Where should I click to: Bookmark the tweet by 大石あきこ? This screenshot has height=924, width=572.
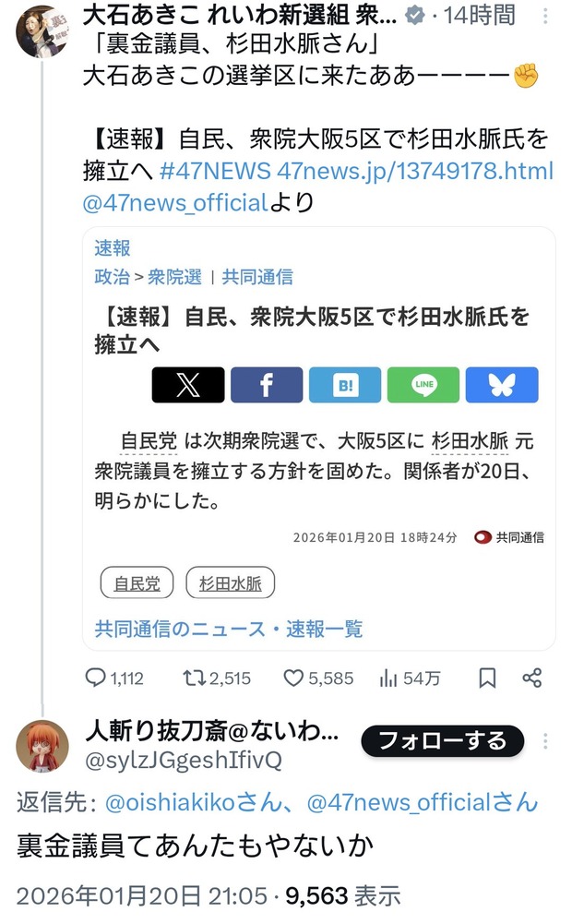point(486,678)
